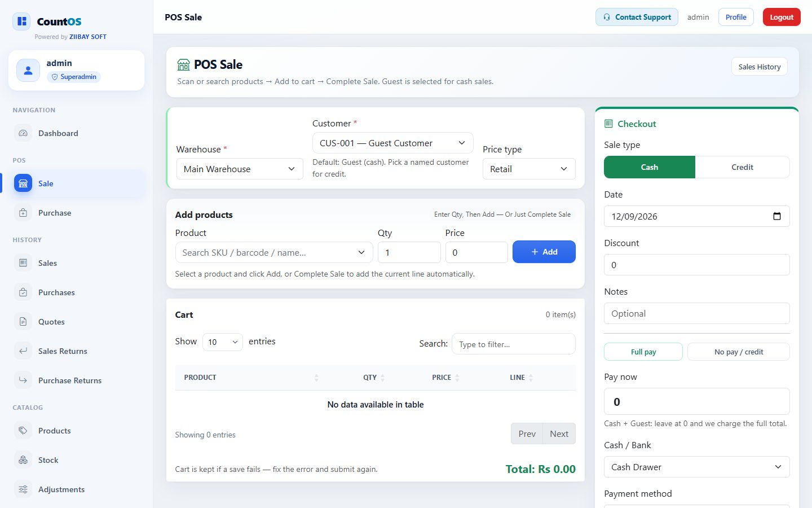Click the Stock boxes icon

point(23,460)
